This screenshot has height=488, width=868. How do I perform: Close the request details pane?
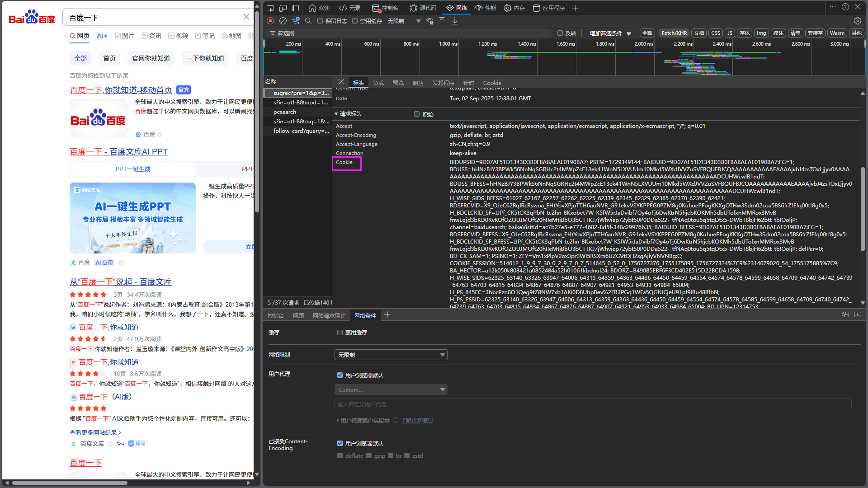click(x=341, y=82)
